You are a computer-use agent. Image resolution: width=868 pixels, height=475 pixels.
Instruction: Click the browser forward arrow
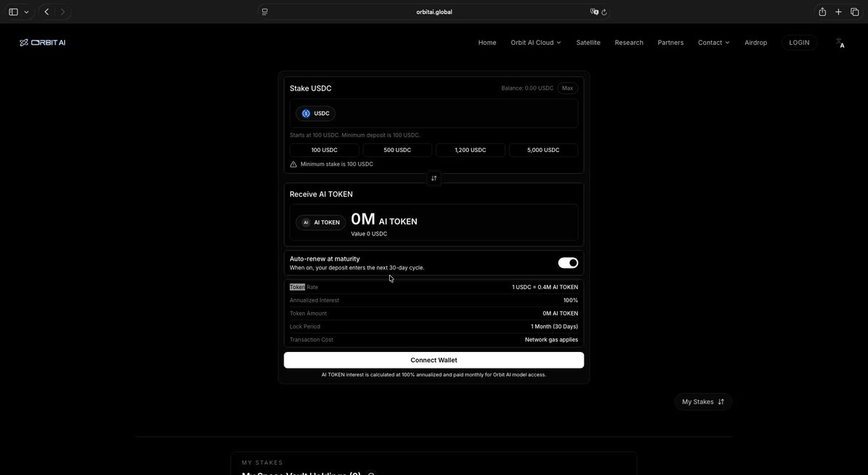[63, 12]
